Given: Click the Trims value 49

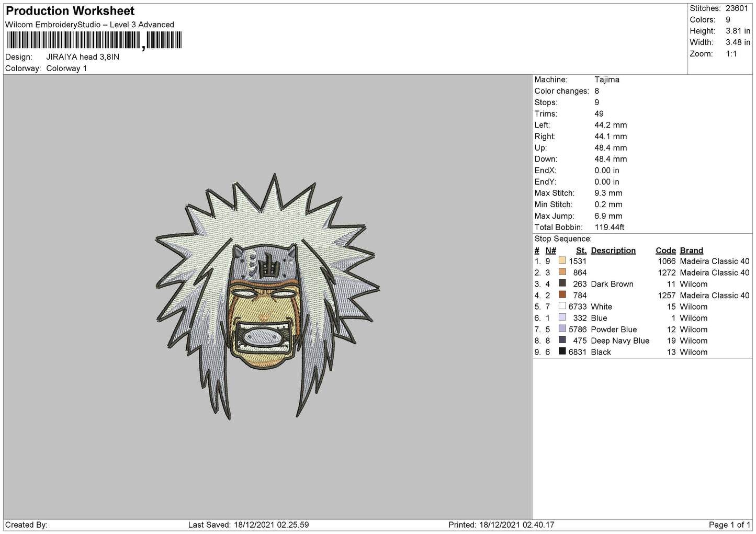Looking at the screenshot, I should [x=599, y=113].
